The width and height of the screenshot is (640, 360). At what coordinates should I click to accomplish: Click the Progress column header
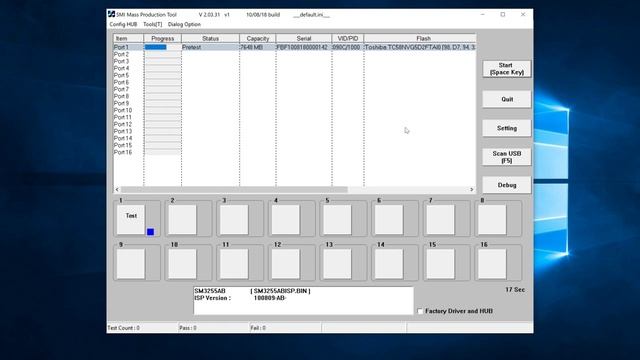[x=162, y=38]
